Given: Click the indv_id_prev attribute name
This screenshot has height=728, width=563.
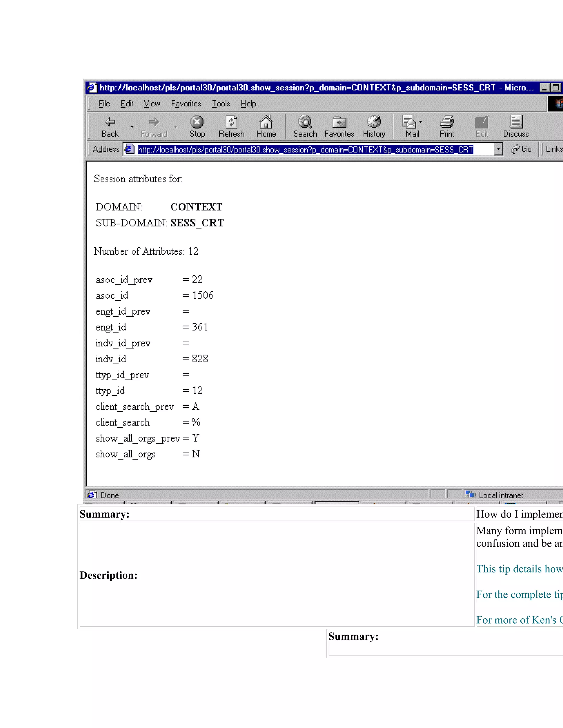Looking at the screenshot, I should point(123,343).
